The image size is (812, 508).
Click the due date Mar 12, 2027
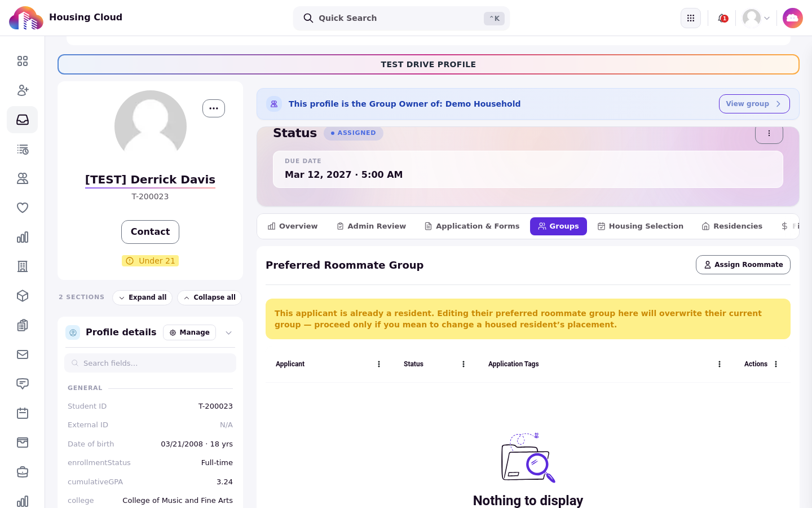[343, 175]
